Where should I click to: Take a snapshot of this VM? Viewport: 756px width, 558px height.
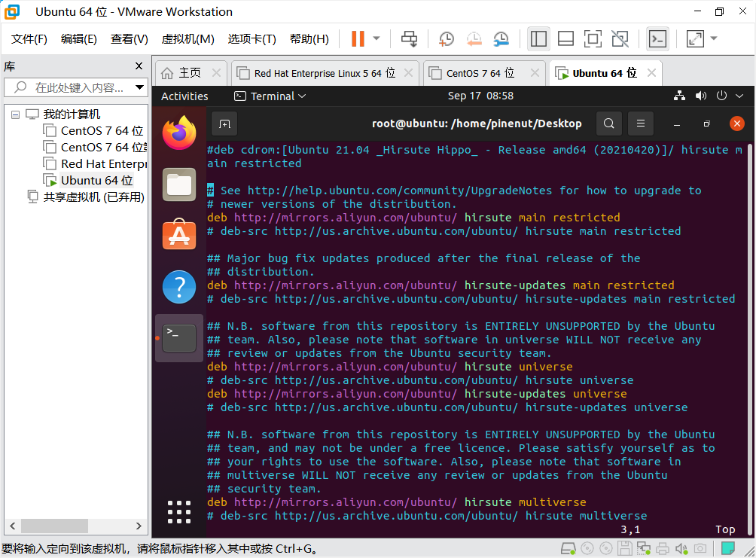pyautogui.click(x=447, y=38)
